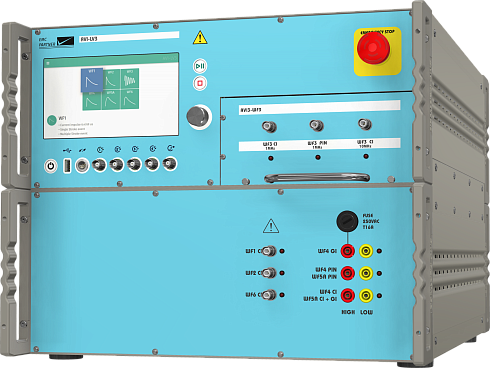Click the LED at the end of the WF4 PIN row
Viewport: 490px width, 368px height.
click(379, 273)
